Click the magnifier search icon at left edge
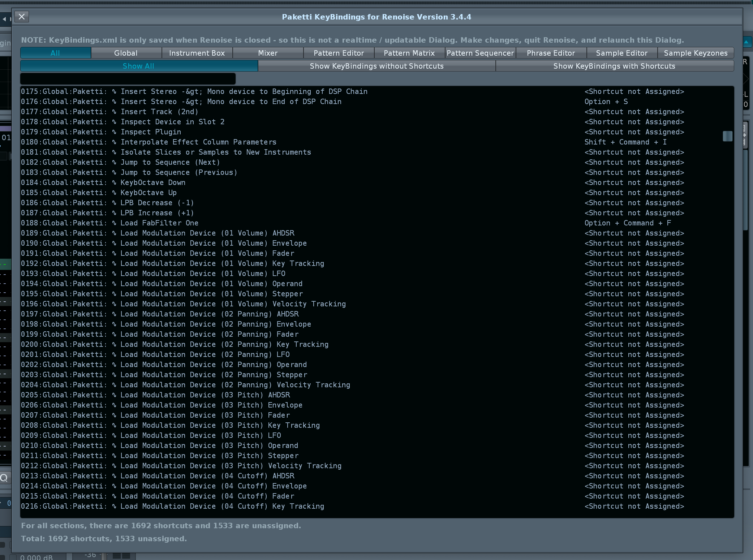This screenshot has width=753, height=560. [x=4, y=478]
